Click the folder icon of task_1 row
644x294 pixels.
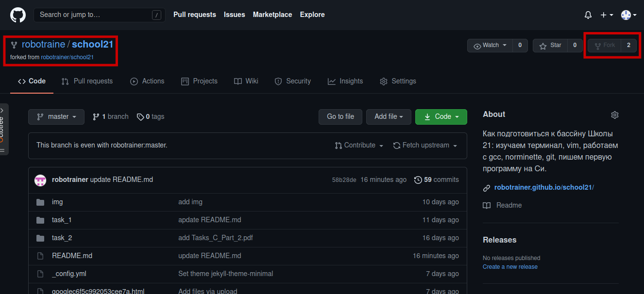40,220
